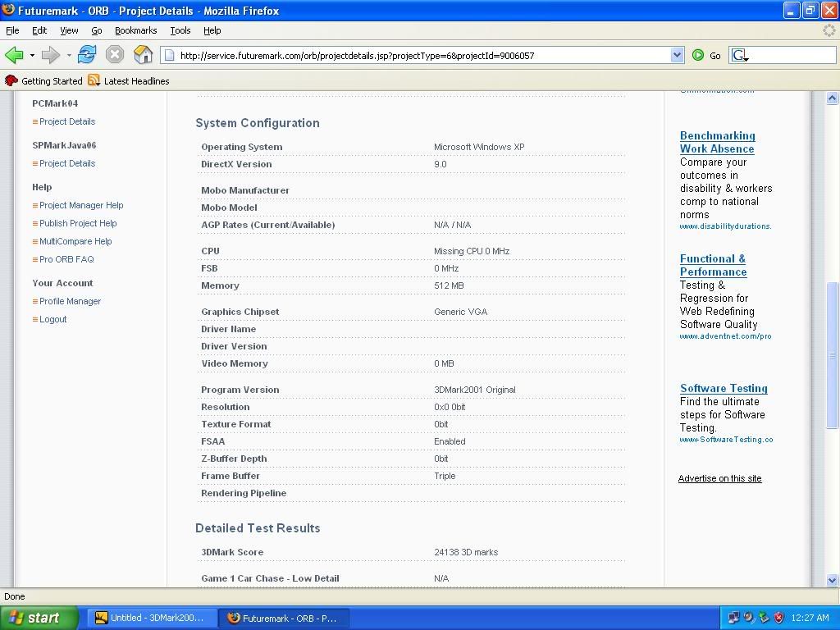Go to the Home page icon
This screenshot has height=630, width=840.
(x=143, y=55)
